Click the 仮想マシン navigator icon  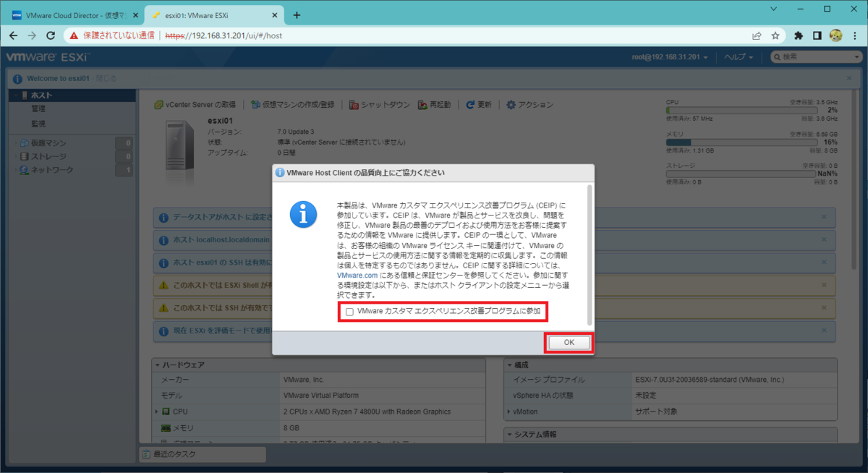click(25, 142)
